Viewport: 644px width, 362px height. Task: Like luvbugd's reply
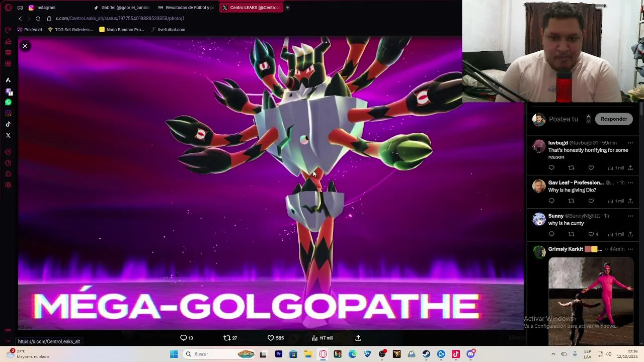(x=591, y=168)
